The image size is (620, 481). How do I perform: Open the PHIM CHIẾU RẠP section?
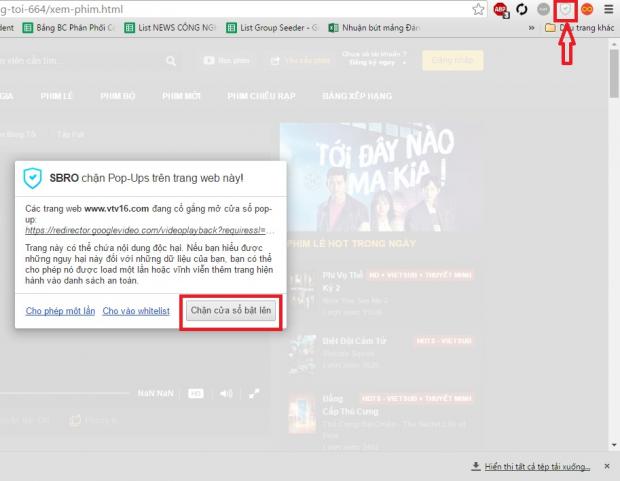coord(256,96)
